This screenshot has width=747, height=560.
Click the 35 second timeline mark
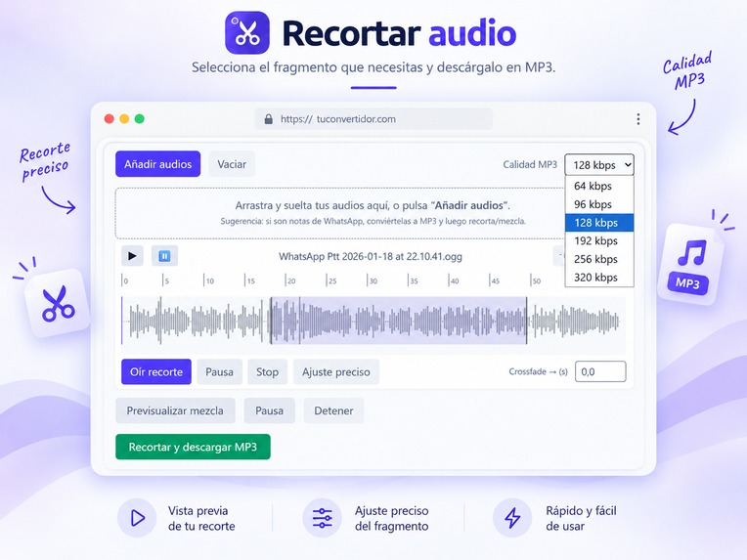[x=413, y=280]
